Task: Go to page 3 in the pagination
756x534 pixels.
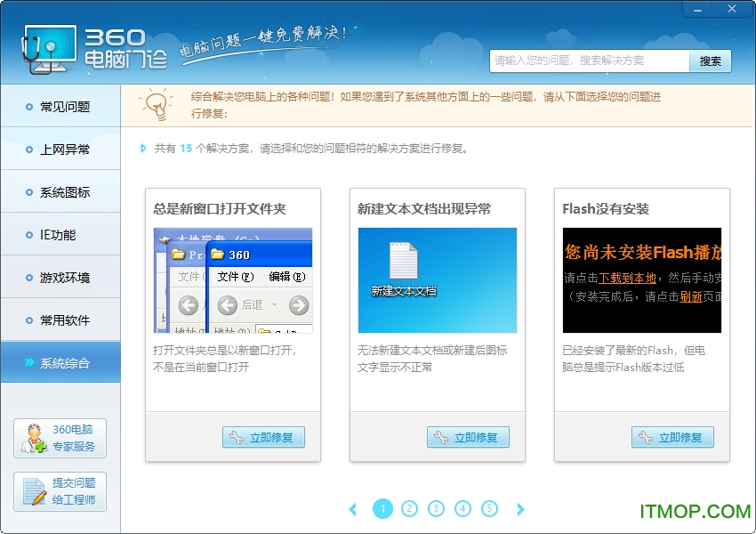Action: (x=437, y=508)
